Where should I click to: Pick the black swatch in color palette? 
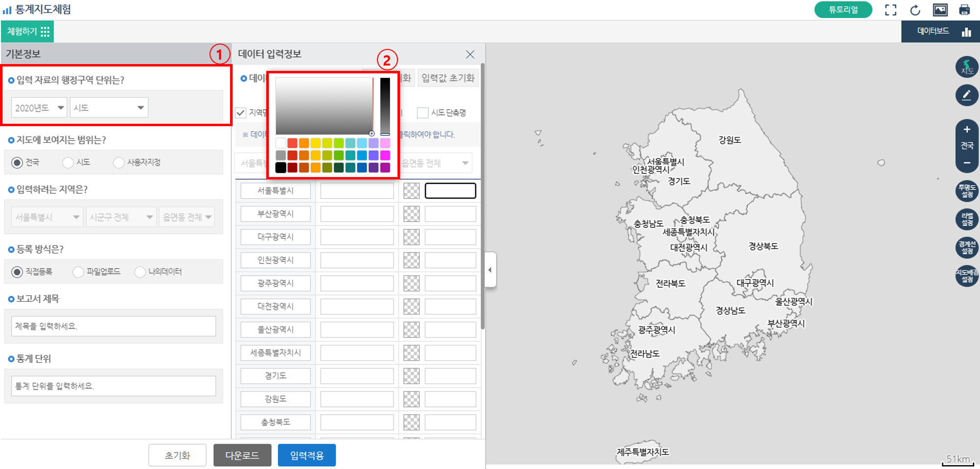pyautogui.click(x=280, y=168)
